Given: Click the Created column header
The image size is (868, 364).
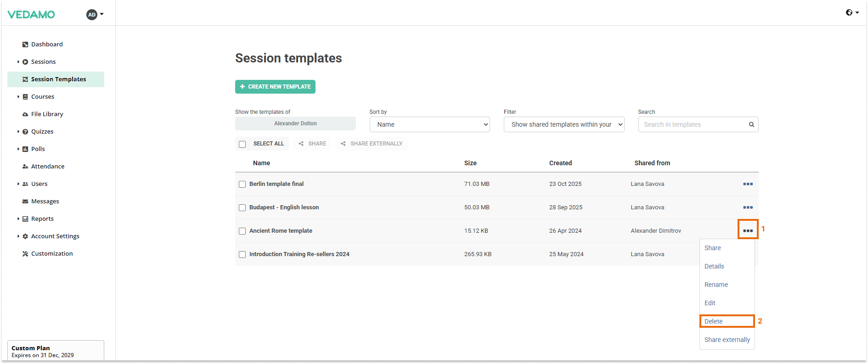Looking at the screenshot, I should pos(560,163).
